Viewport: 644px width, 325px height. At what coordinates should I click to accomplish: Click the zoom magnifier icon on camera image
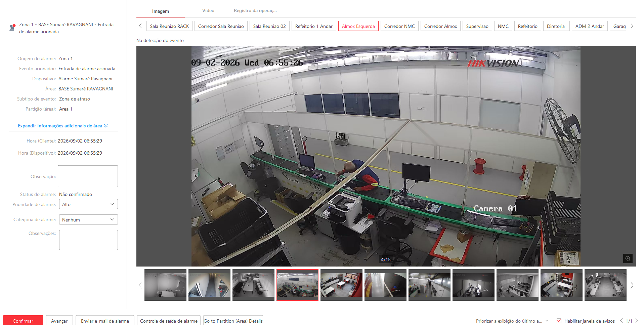[628, 258]
